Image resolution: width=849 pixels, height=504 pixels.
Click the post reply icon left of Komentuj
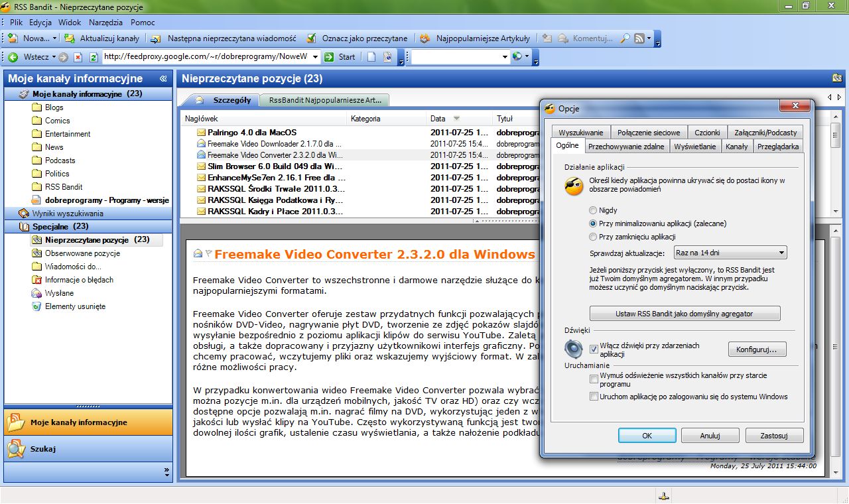pos(547,38)
